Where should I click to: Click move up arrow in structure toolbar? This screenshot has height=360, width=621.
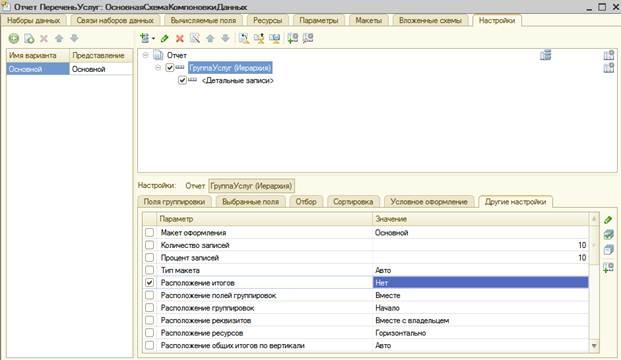(210, 38)
